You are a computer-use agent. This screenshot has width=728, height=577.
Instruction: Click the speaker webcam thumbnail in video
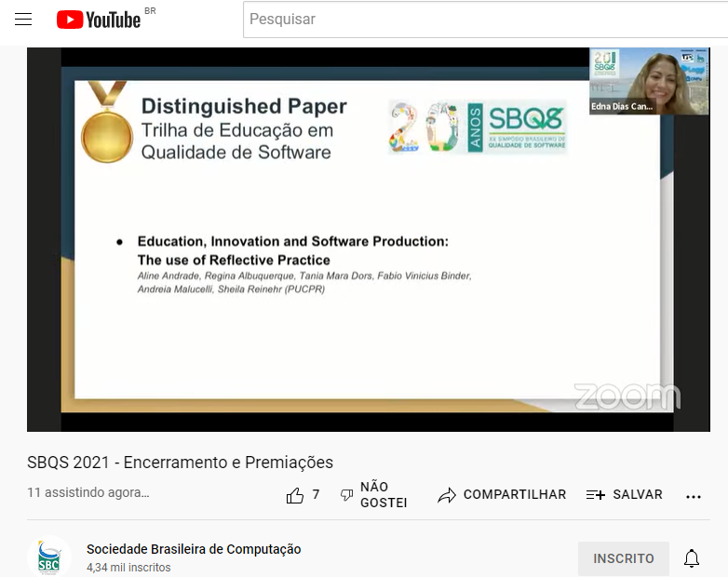point(629,81)
